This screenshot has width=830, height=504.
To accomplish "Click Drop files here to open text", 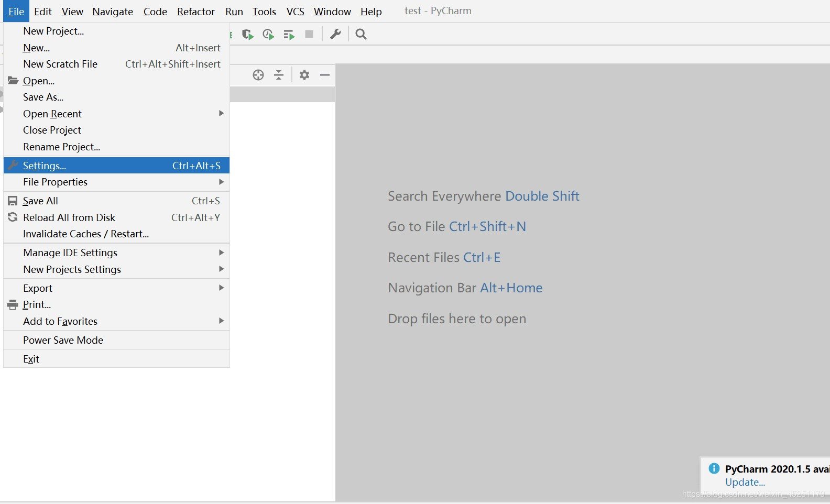I will coord(457,319).
